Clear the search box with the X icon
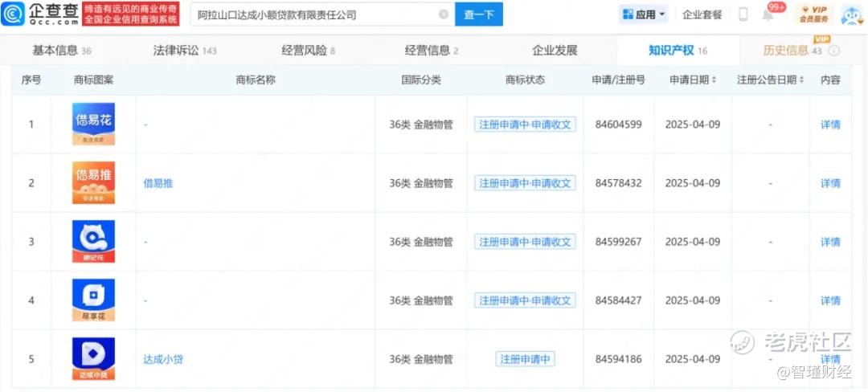868x392 pixels. point(444,14)
